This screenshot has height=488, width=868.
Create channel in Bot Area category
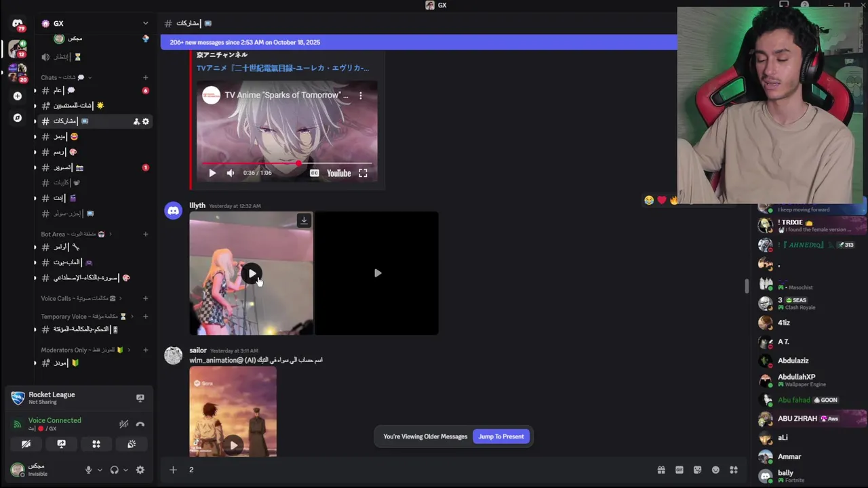coord(145,235)
